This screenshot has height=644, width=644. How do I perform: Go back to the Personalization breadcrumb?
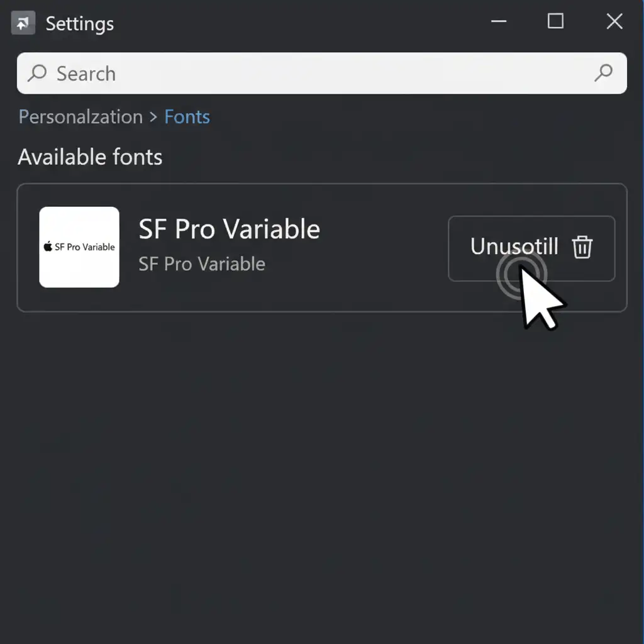80,117
